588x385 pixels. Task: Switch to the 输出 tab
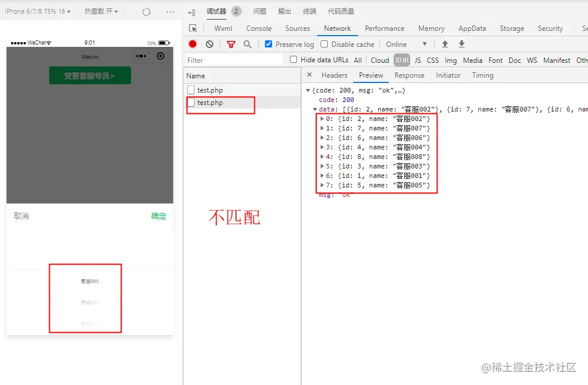(x=285, y=11)
